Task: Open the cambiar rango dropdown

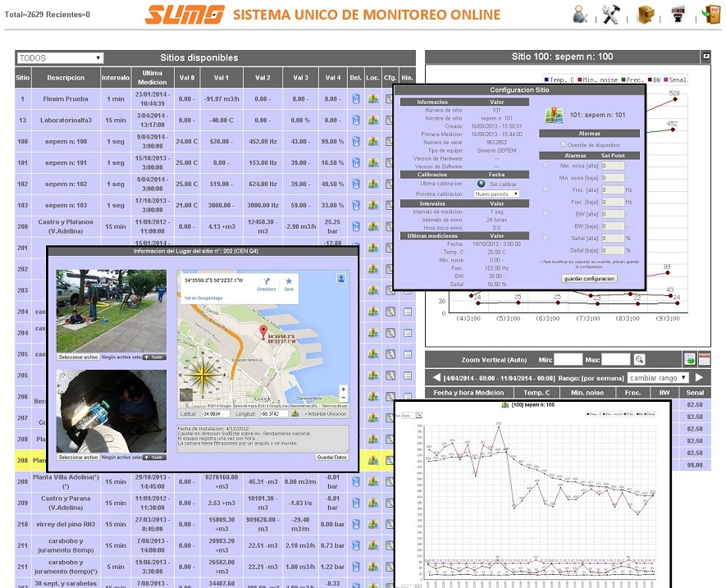Action: click(656, 378)
